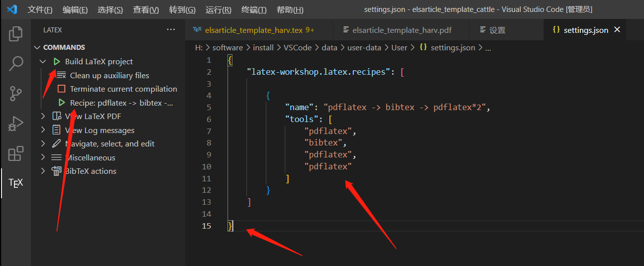Viewport: 644px width, 266px height.
Task: Open the Explorer view in activity bar
Action: coord(15,34)
